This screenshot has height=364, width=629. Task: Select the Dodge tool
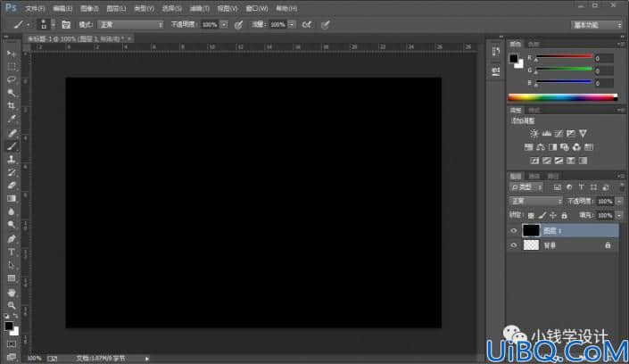click(12, 225)
